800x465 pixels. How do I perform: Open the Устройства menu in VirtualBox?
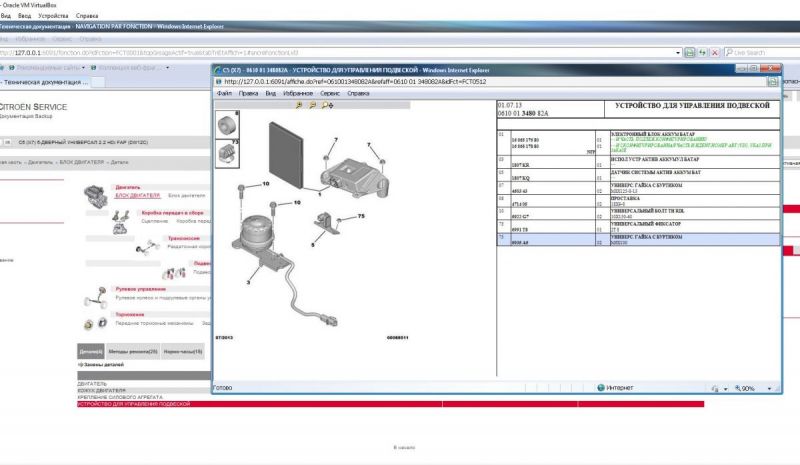51,17
